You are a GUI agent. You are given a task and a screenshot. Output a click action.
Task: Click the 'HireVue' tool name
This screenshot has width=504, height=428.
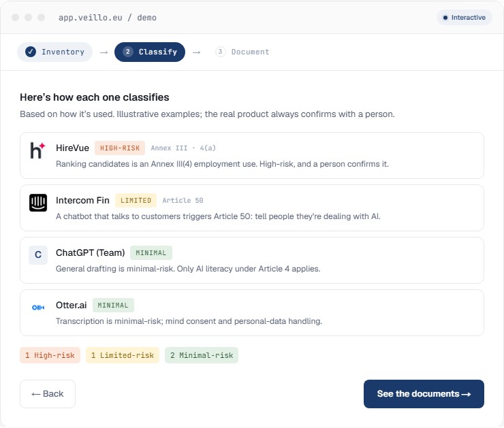pos(72,148)
